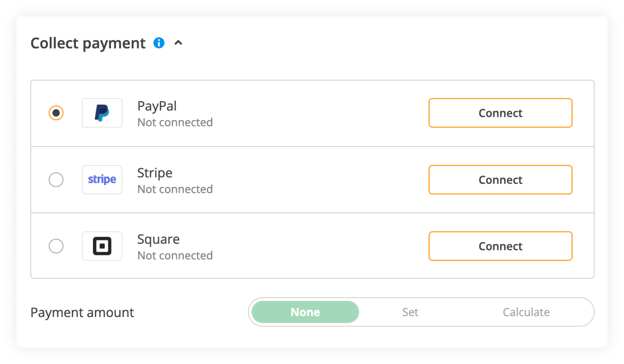Collapse the Collect payment section
The image size is (624, 364).
point(178,43)
